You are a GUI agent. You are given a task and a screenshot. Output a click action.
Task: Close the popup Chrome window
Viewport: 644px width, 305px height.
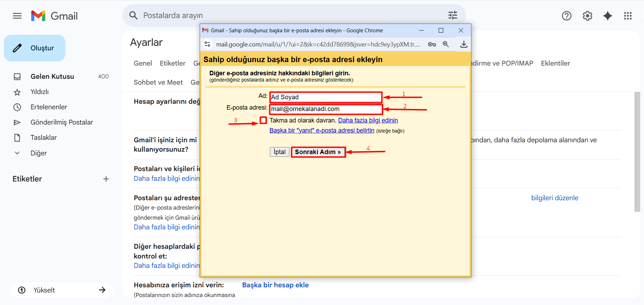click(x=461, y=31)
